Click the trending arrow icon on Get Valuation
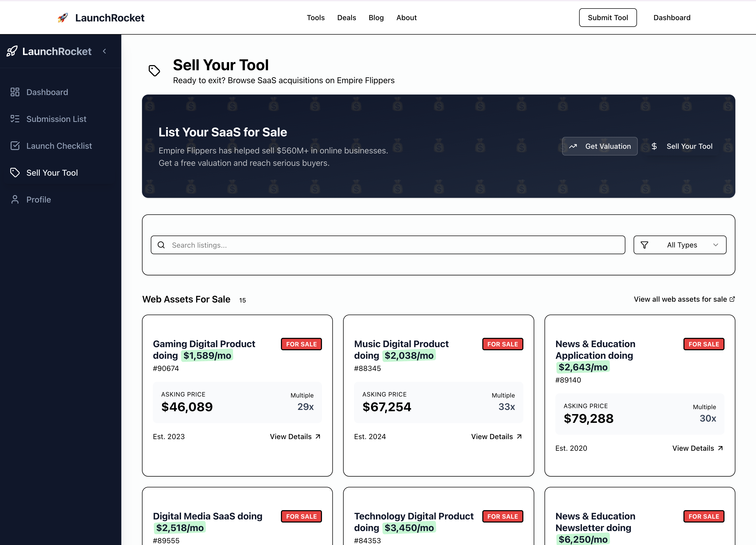The image size is (756, 545). point(574,146)
